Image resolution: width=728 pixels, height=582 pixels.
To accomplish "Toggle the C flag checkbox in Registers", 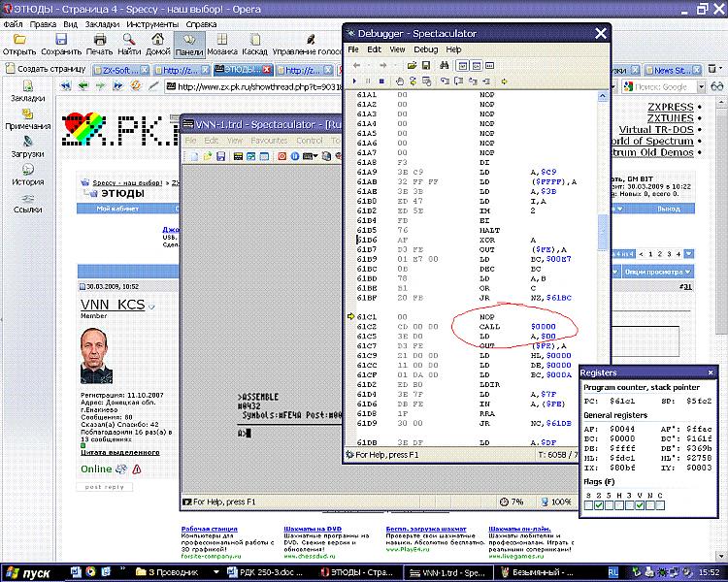I will pos(662,504).
